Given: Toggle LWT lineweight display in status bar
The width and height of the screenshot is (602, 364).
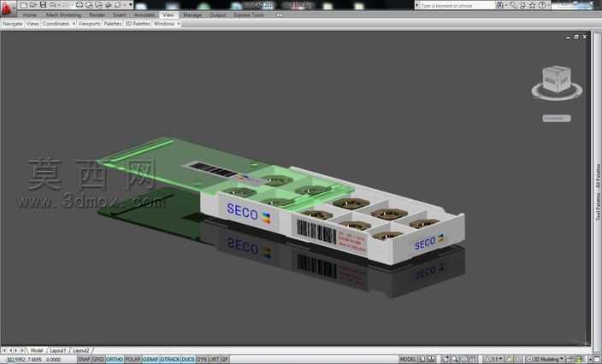Looking at the screenshot, I should click(214, 360).
